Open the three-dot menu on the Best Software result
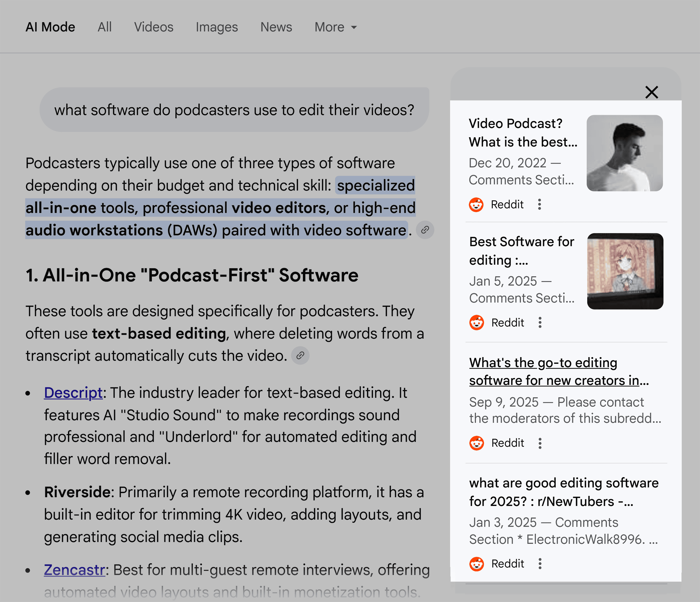Viewport: 700px width, 602px height. pos(540,322)
